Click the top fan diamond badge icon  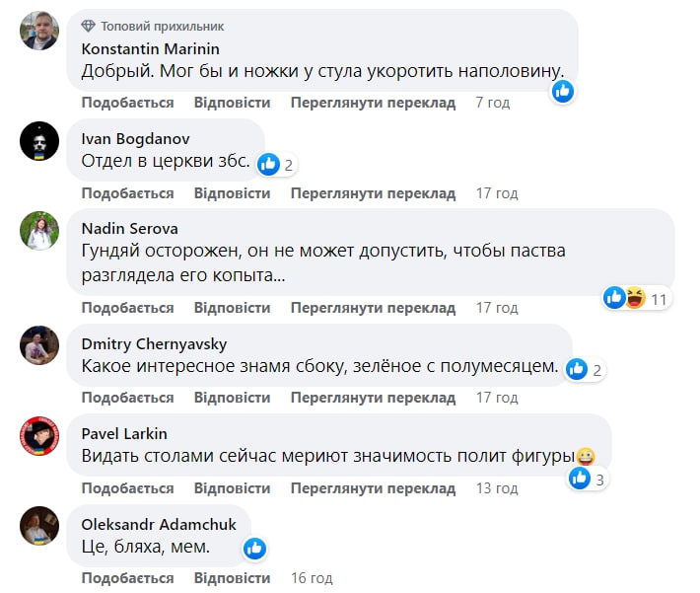pos(89,26)
